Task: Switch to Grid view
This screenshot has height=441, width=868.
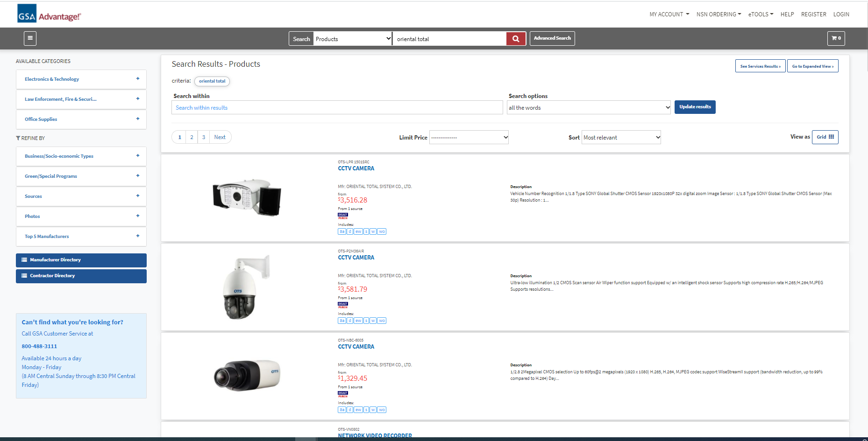Action: pyautogui.click(x=825, y=137)
